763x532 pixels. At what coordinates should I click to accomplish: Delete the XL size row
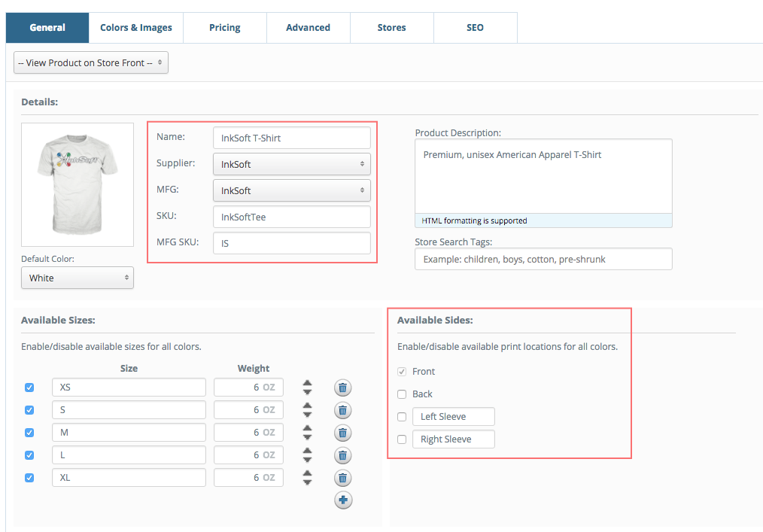pyautogui.click(x=343, y=478)
